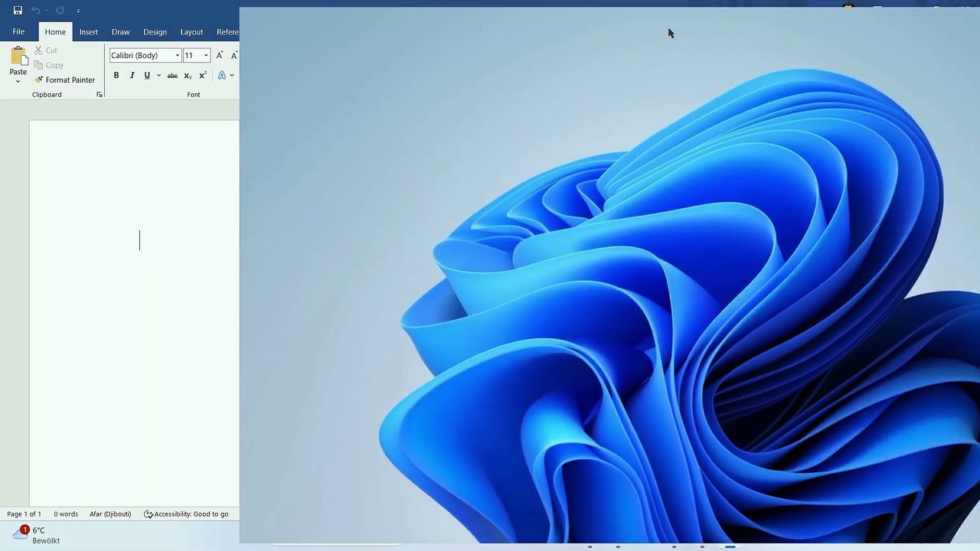
Task: Save the document with the floppy disk icon
Action: pos(18,11)
